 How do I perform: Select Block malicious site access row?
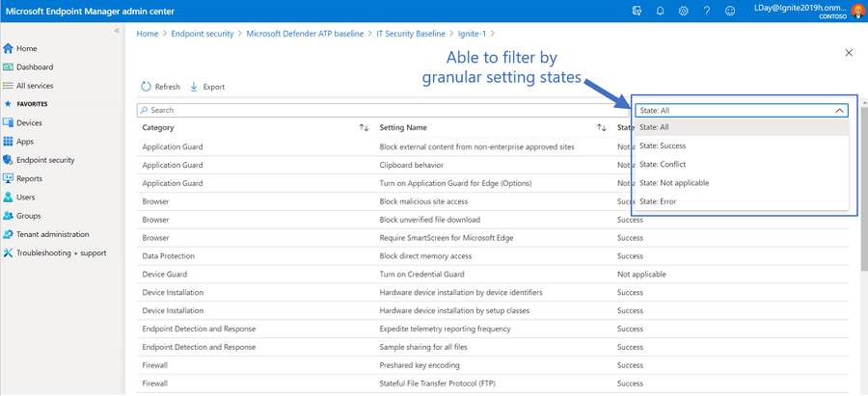coord(493,201)
